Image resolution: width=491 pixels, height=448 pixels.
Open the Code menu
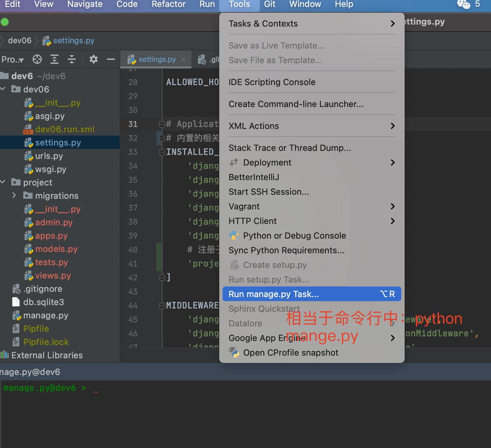point(127,4)
